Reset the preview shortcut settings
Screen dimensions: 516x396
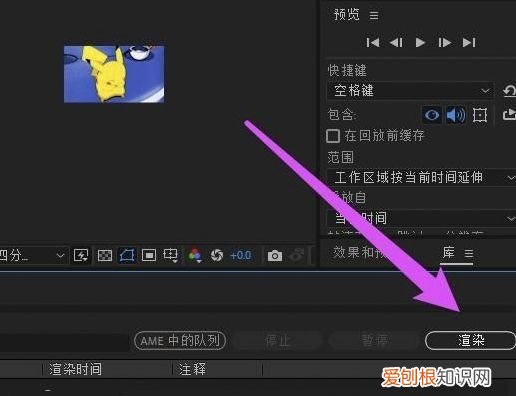[x=509, y=91]
